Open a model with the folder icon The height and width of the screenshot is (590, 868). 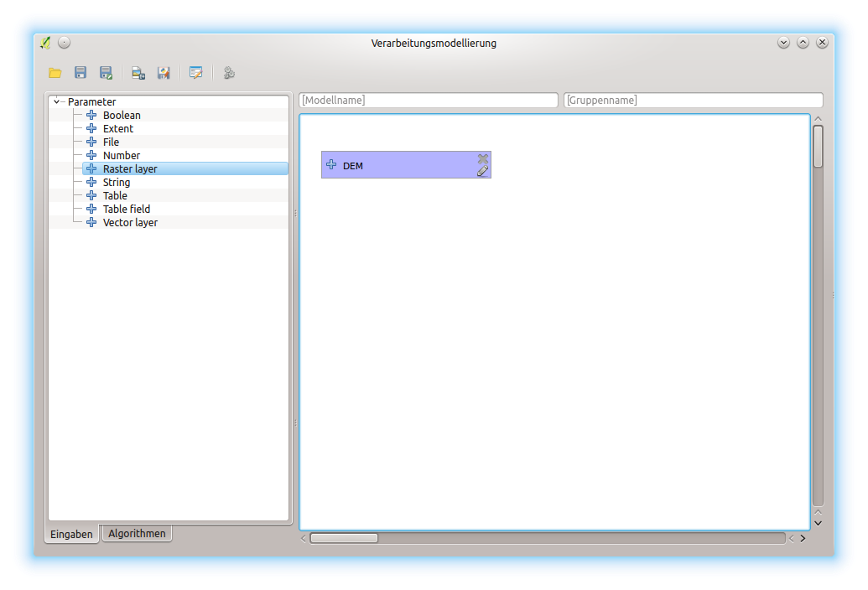pyautogui.click(x=55, y=73)
